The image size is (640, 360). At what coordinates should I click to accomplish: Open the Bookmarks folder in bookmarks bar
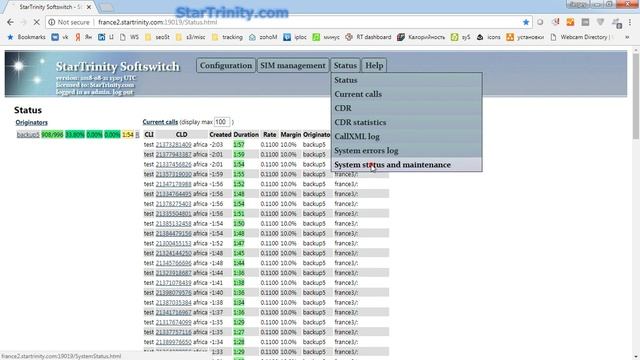point(27,37)
